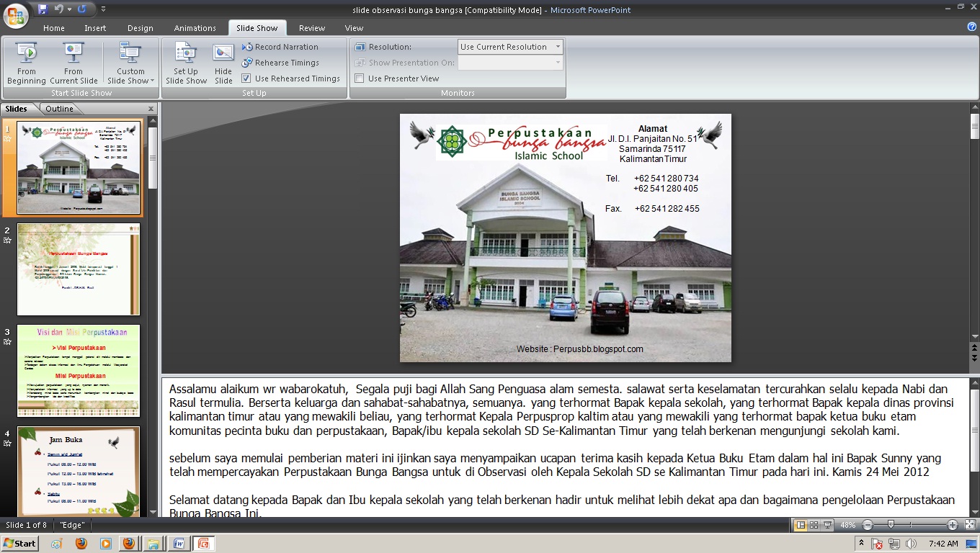Open the Undo history dropdown arrow

point(69,9)
